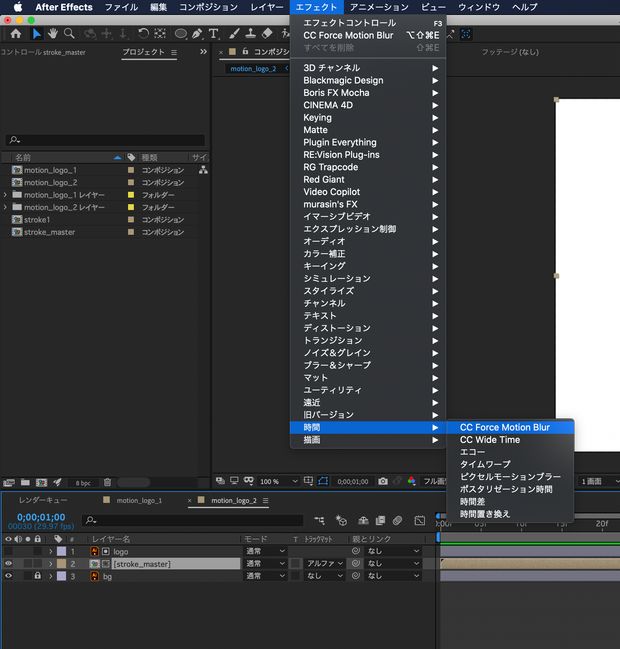Toggle transparency grid mask icon in viewer
Image resolution: width=620 pixels, height=649 pixels.
click(x=323, y=481)
